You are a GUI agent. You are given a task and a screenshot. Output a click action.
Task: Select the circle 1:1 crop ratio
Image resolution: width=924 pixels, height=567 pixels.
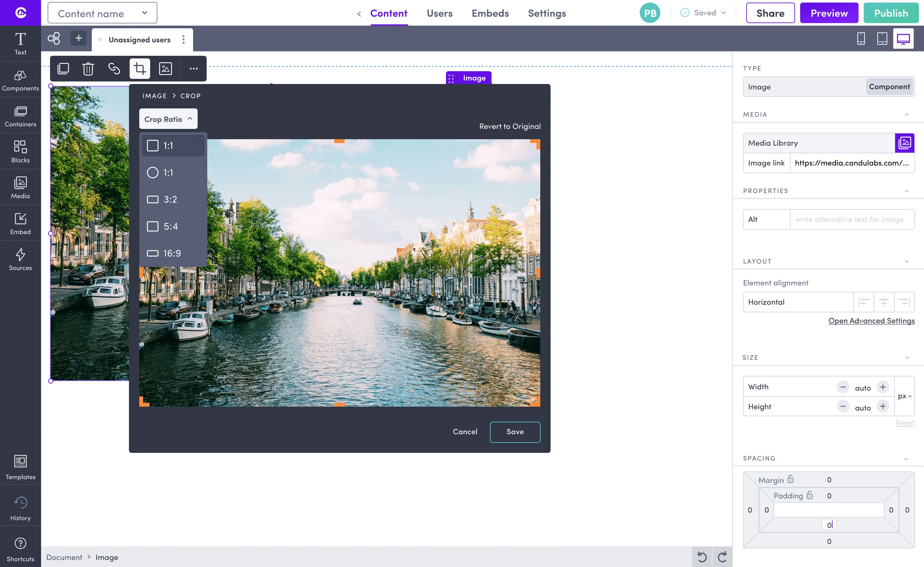pyautogui.click(x=173, y=173)
